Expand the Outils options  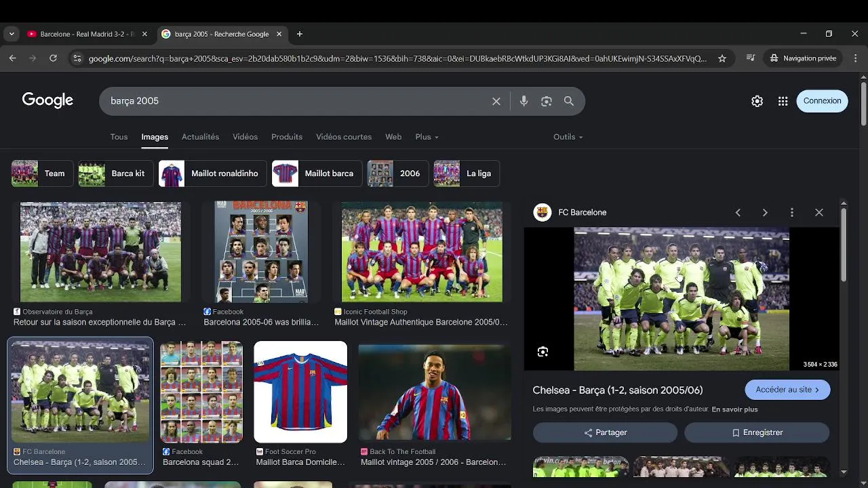568,137
